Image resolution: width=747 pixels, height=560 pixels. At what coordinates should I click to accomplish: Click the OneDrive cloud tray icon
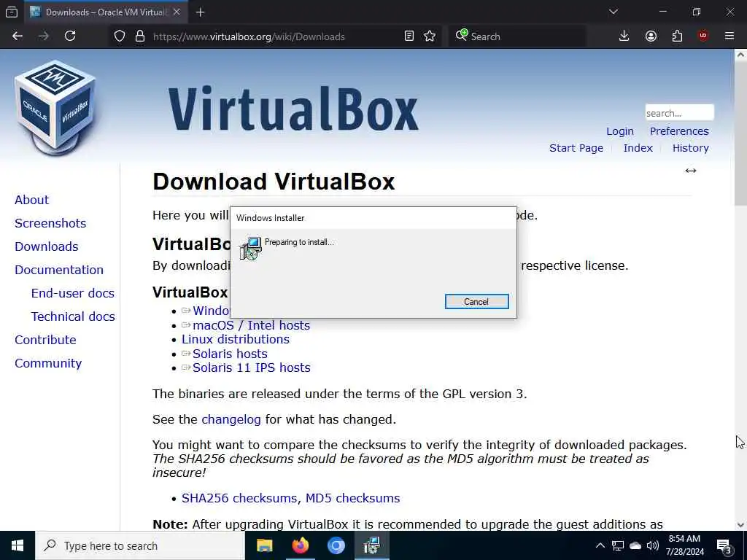[635, 545]
